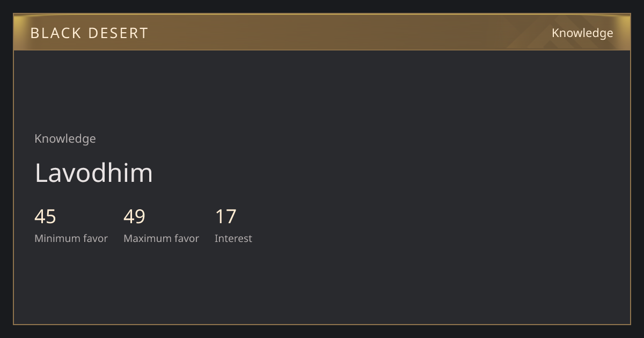
Task: Click the digit 9 in 49
Action: tap(140, 217)
